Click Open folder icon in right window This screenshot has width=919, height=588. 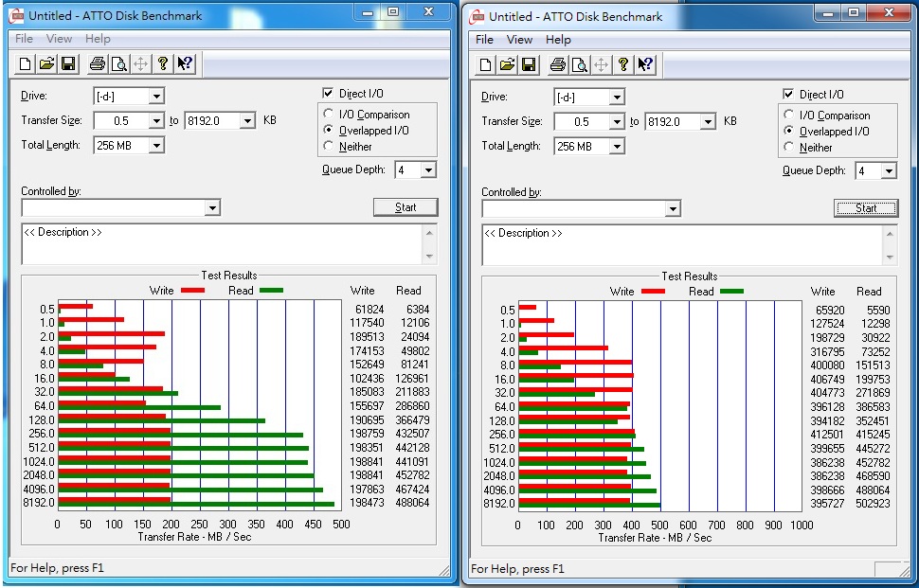click(507, 64)
